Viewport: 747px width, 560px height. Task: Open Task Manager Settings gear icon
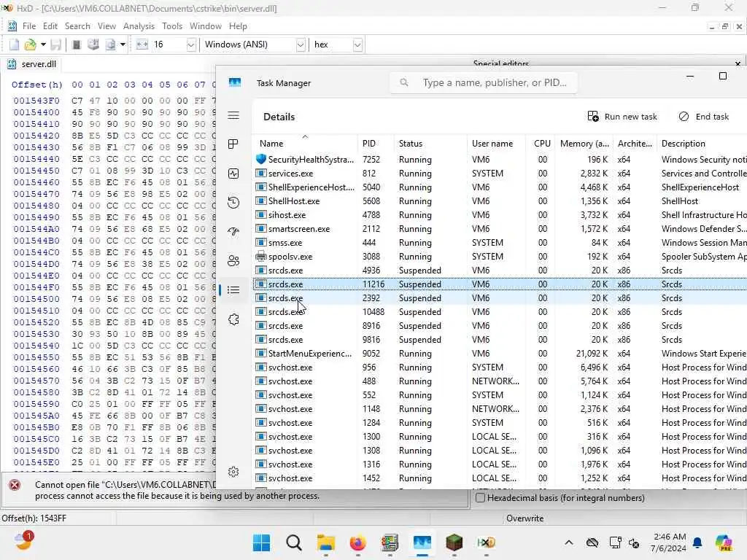[233, 472]
